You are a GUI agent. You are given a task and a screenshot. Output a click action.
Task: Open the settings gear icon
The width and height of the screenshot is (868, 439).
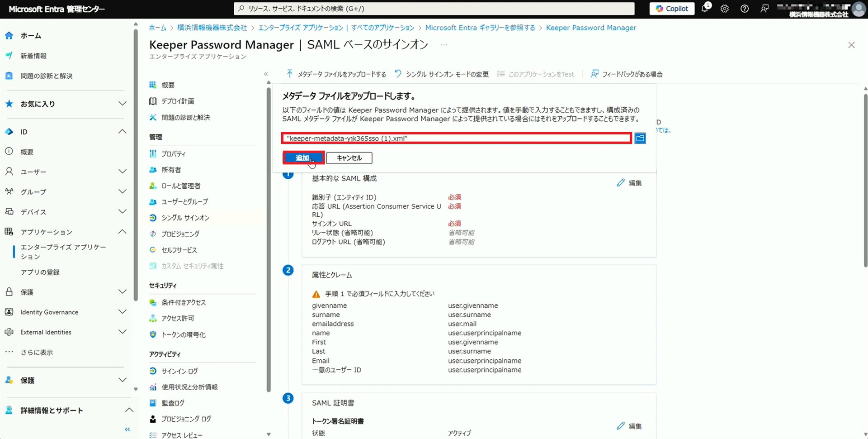pyautogui.click(x=725, y=9)
